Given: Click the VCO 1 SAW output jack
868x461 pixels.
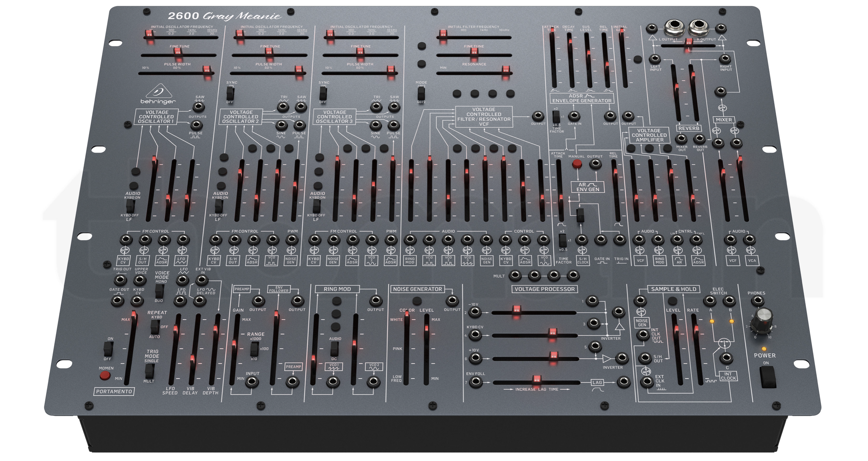Looking at the screenshot, I should click(x=199, y=107).
